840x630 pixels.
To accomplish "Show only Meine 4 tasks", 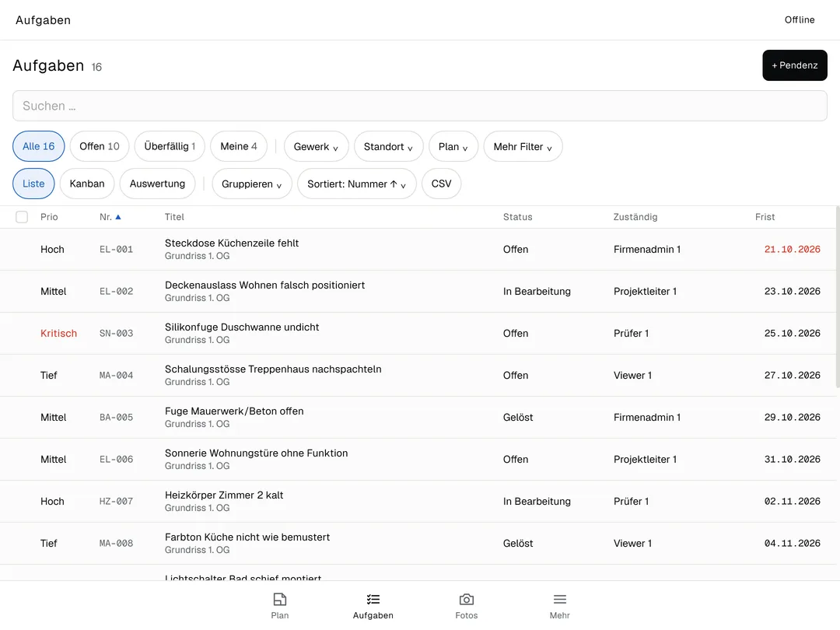I will [x=239, y=146].
